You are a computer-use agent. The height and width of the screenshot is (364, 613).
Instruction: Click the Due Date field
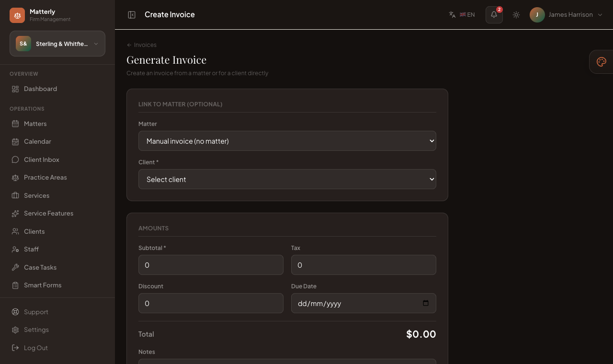tap(363, 303)
